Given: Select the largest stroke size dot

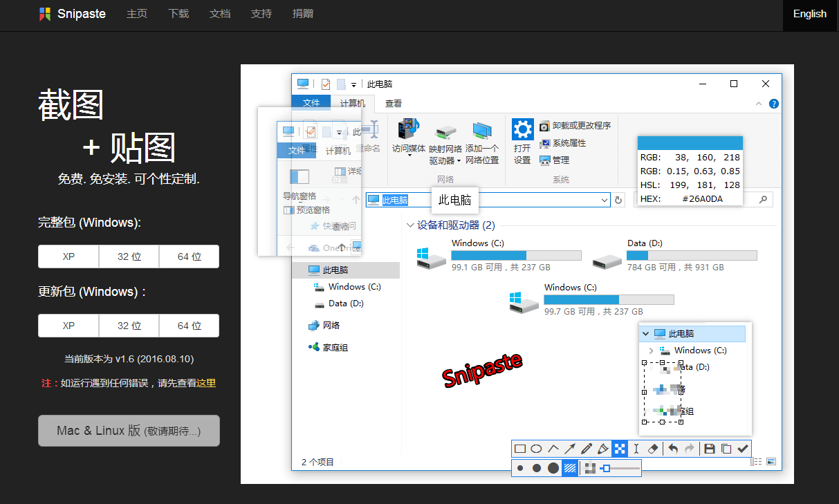Looking at the screenshot, I should pos(553,468).
